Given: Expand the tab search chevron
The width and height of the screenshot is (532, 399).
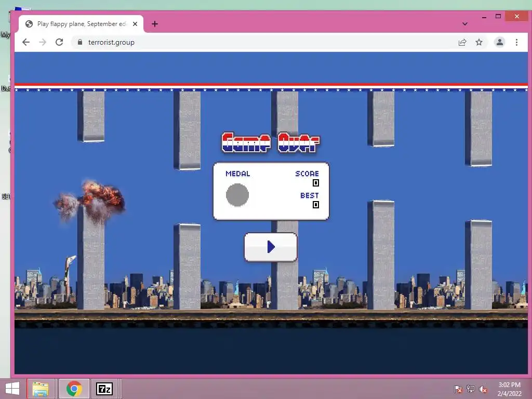Looking at the screenshot, I should pyautogui.click(x=465, y=24).
